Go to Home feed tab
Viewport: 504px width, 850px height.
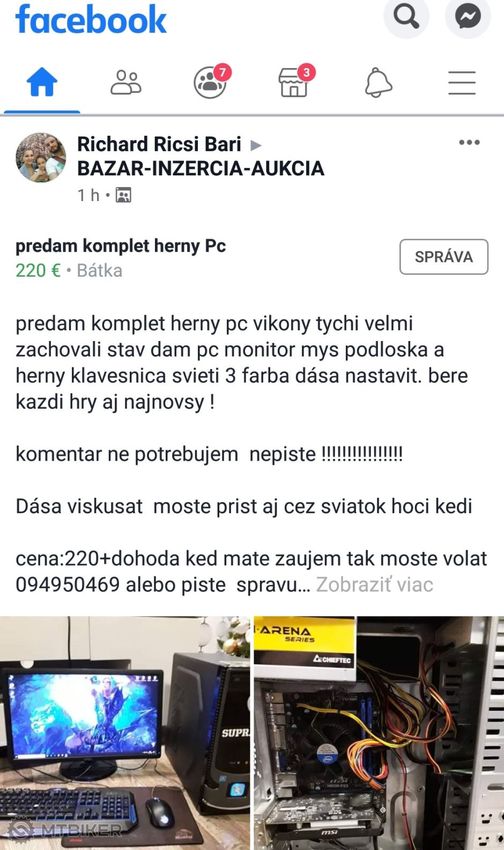[42, 82]
